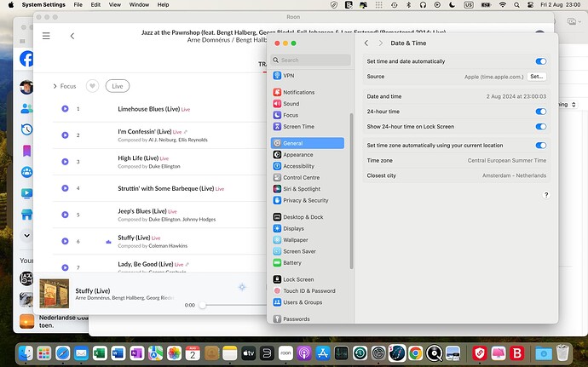Expand the Focus section in Roon
The height and width of the screenshot is (367, 588).
[x=65, y=86]
